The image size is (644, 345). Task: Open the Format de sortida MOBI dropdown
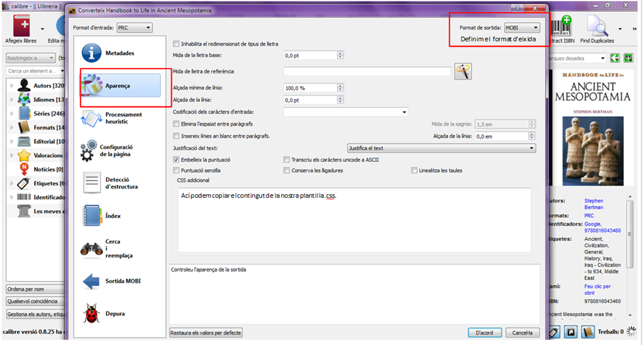pyautogui.click(x=521, y=28)
